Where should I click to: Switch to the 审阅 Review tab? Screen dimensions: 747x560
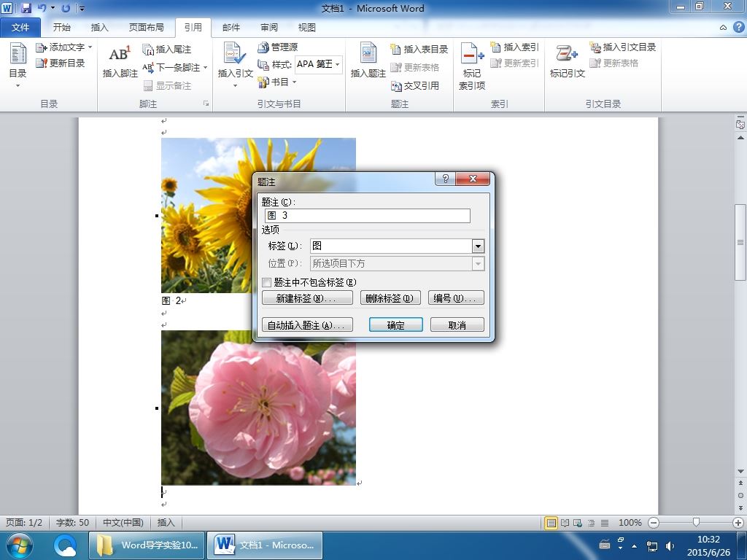coord(268,27)
